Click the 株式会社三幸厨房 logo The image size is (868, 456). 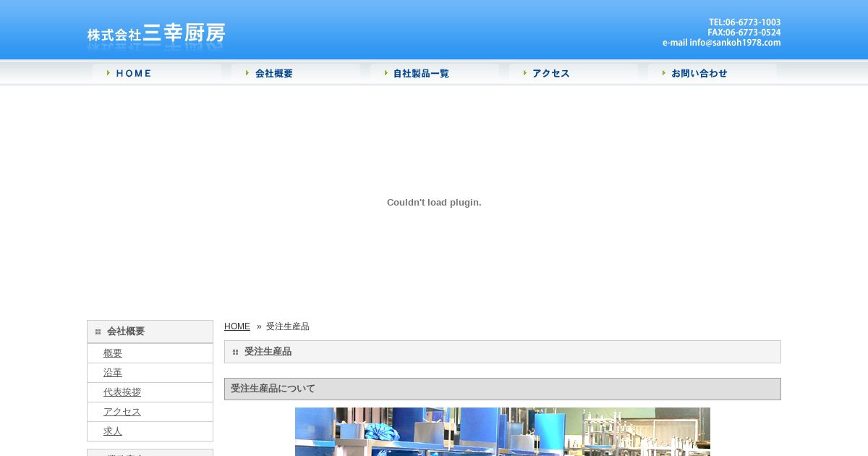(x=156, y=35)
